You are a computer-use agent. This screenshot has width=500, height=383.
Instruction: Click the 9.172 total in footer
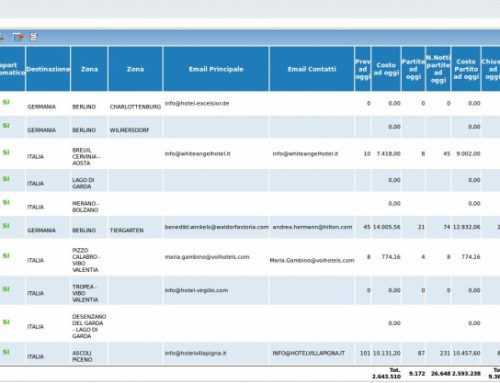coord(417,374)
